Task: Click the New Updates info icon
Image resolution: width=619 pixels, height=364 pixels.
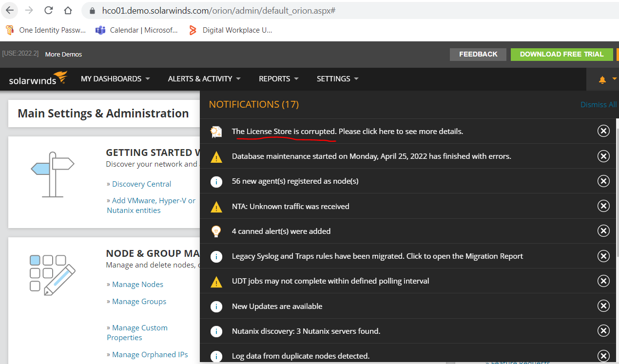Action: point(216,307)
